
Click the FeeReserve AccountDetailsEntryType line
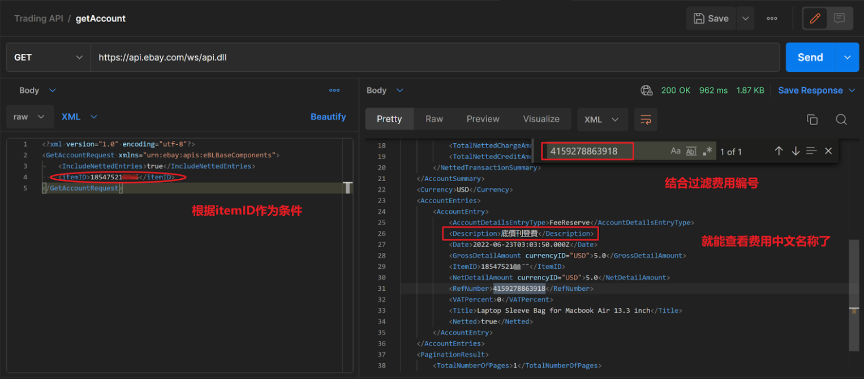[x=572, y=222]
